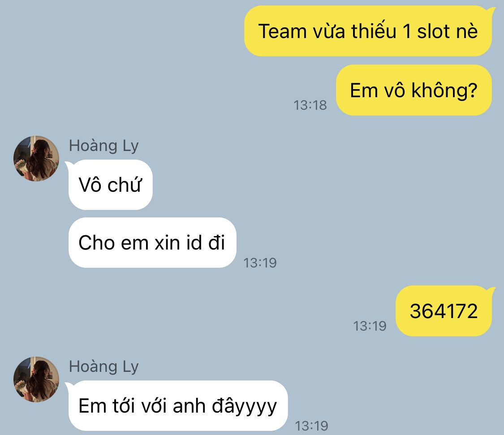Tap the "Em tới với anh đâyyyy" bubble
The image size is (504, 435).
[x=178, y=406]
